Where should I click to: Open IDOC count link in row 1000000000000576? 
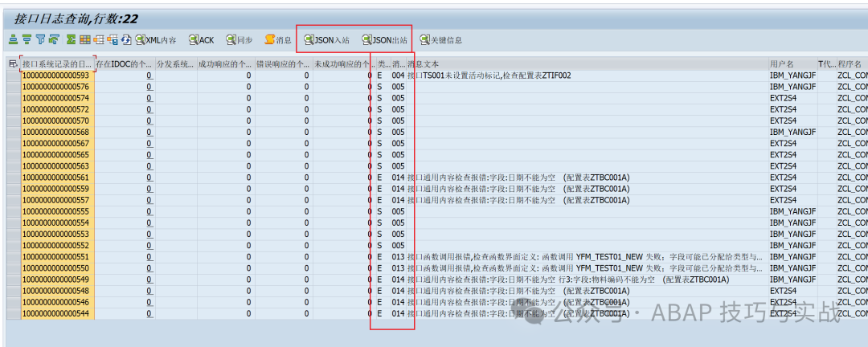pos(149,87)
